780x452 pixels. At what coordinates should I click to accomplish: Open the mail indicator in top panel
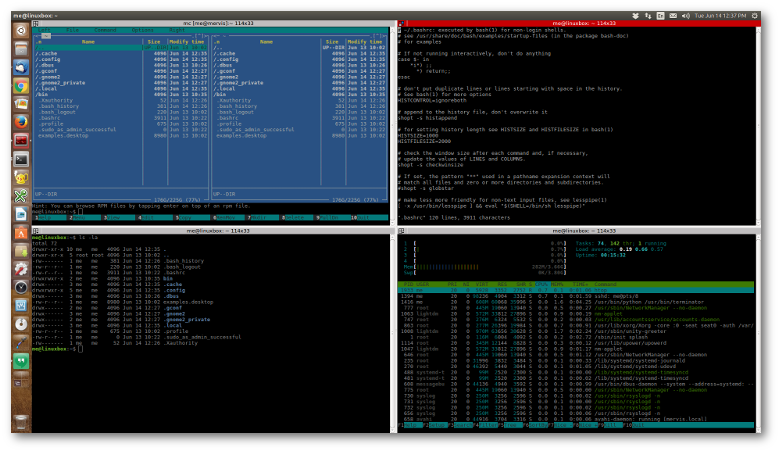pos(673,16)
